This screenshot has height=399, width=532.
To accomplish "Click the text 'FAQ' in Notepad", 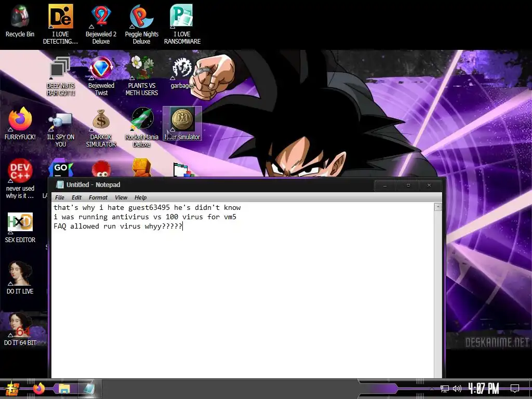I will point(60,227).
